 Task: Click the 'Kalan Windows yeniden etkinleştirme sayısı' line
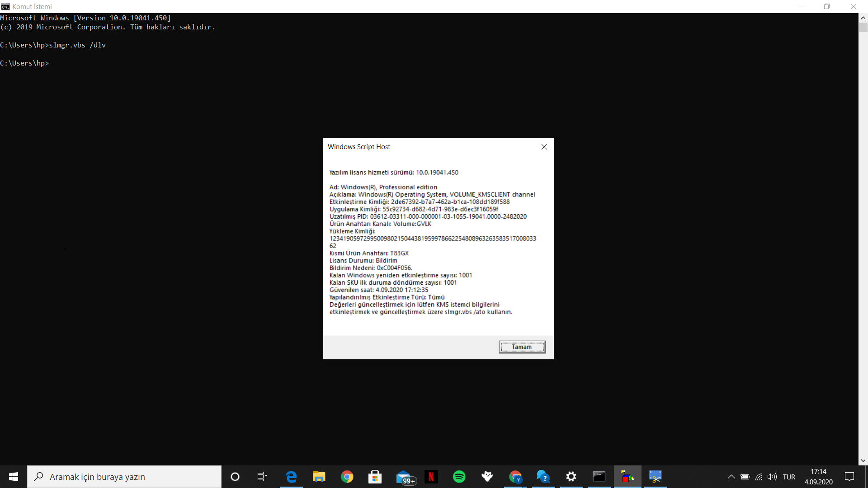click(401, 275)
